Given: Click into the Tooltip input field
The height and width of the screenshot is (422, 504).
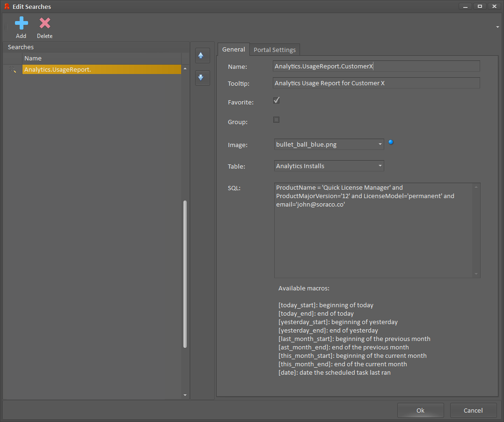Looking at the screenshot, I should [x=376, y=83].
